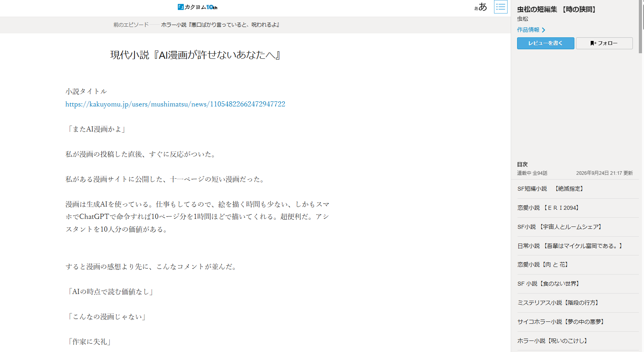
Task: Click the bookmark フォロー button
Action: pyautogui.click(x=604, y=43)
